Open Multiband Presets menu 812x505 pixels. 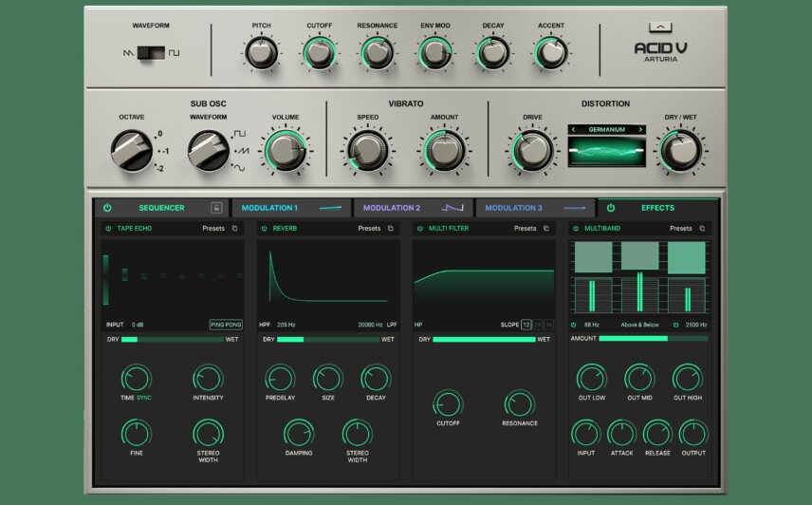point(681,229)
